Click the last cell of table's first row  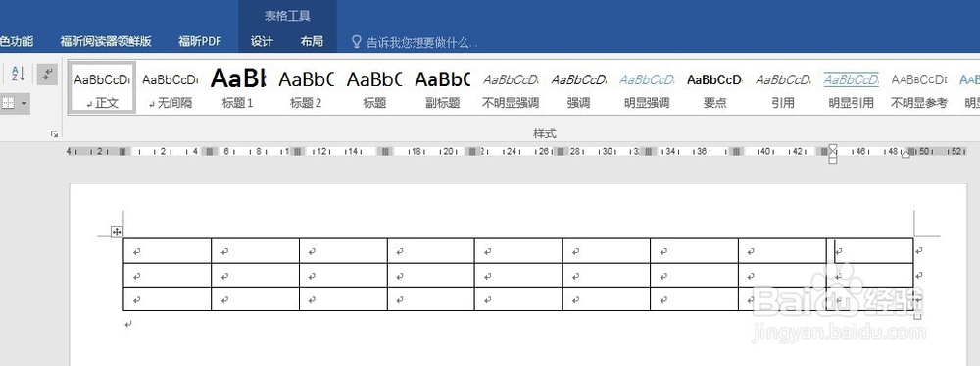click(870, 251)
